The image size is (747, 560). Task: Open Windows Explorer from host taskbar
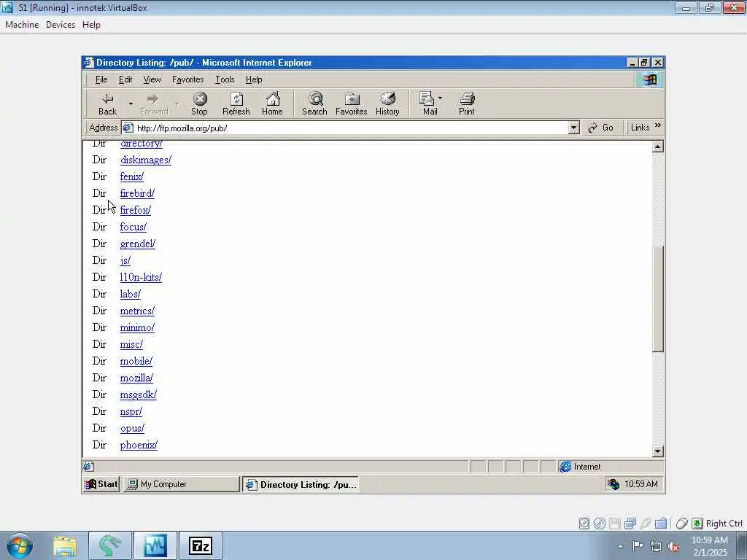pos(65,545)
